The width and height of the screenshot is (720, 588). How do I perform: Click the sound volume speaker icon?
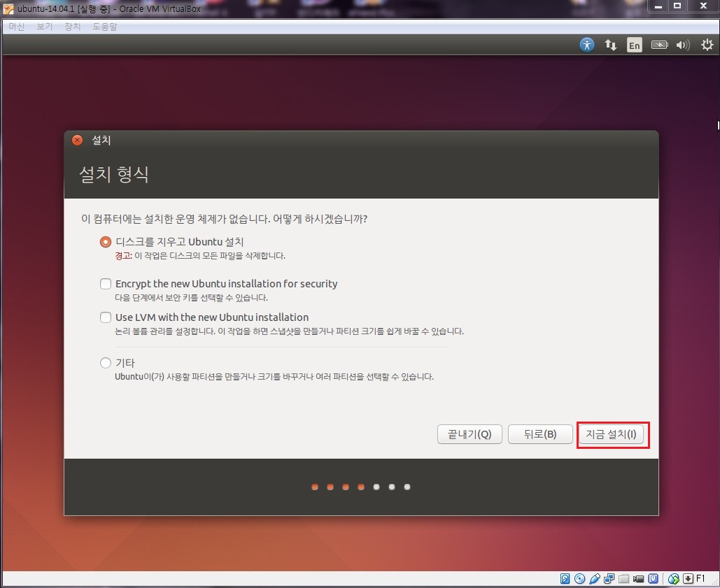click(x=682, y=45)
